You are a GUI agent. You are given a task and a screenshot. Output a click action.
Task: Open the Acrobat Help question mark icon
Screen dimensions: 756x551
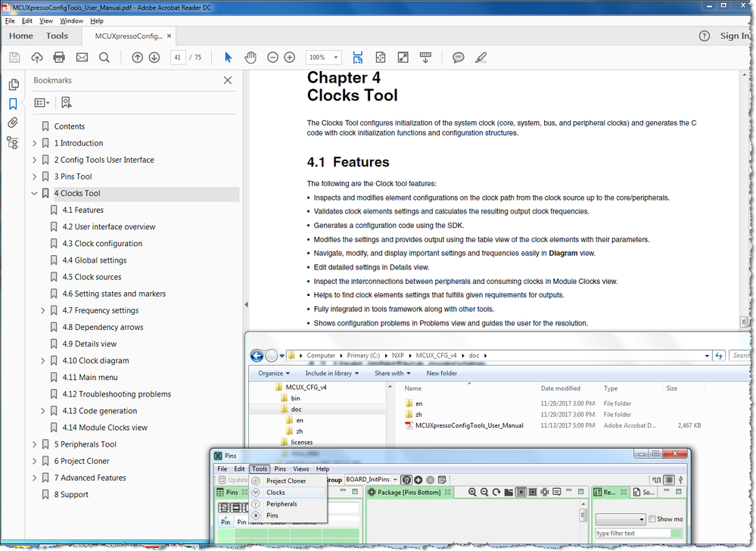(705, 36)
